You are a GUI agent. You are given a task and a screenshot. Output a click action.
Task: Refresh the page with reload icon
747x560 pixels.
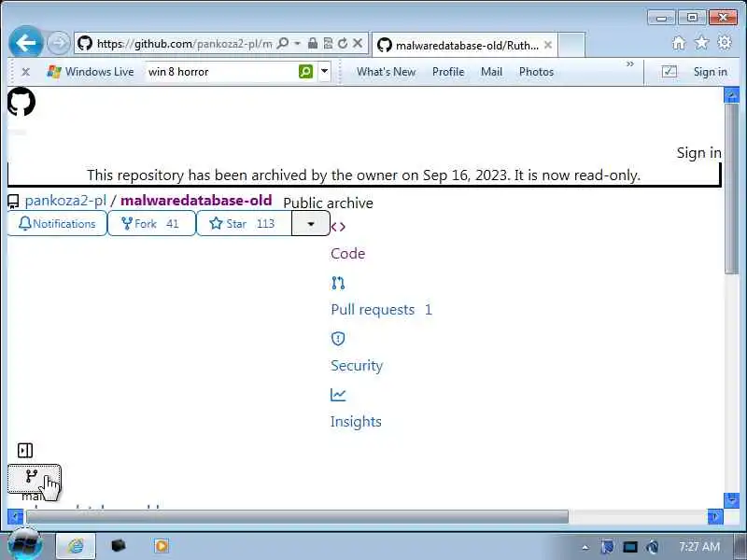343,43
